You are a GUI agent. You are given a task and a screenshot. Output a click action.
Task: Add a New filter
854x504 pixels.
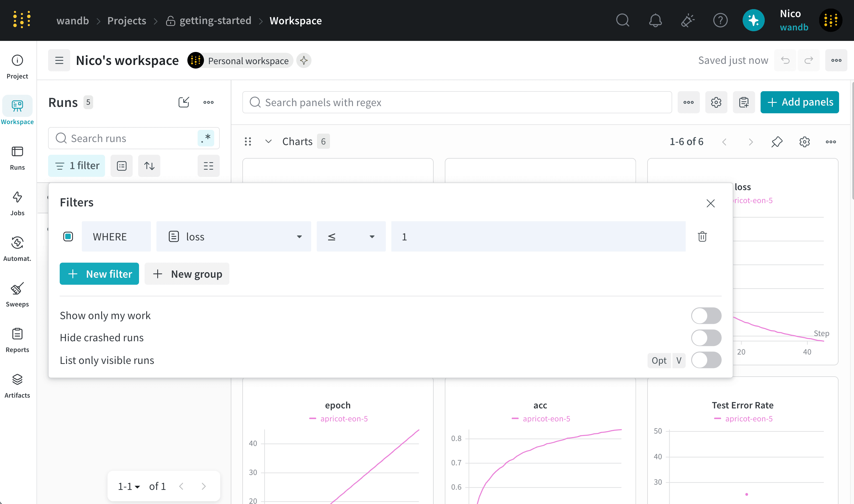pyautogui.click(x=99, y=274)
